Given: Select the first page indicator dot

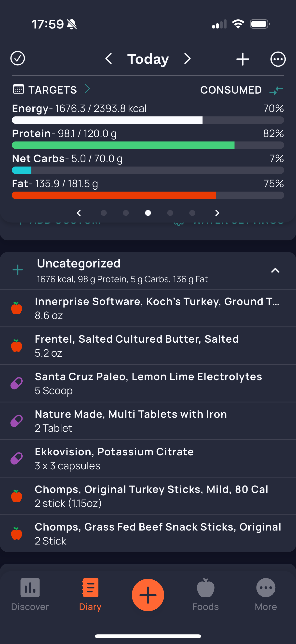Looking at the screenshot, I should click(x=104, y=213).
